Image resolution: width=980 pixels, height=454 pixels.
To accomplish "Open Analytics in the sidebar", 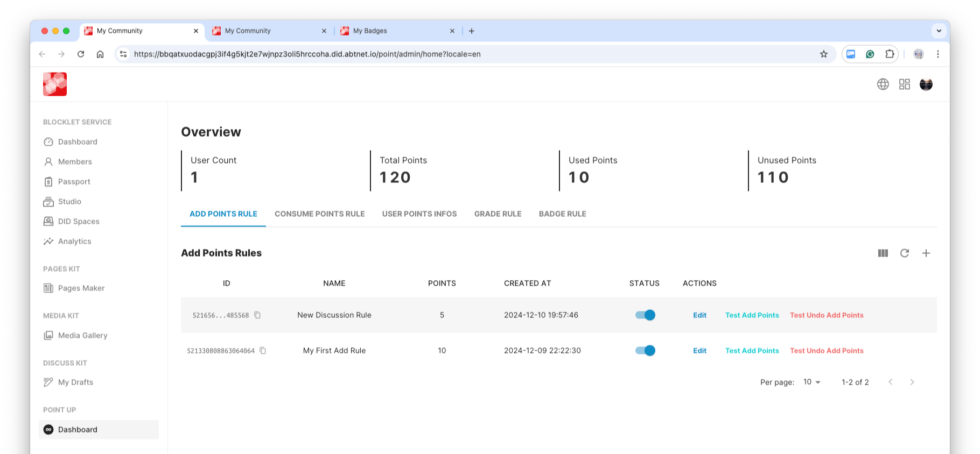I will (x=74, y=242).
